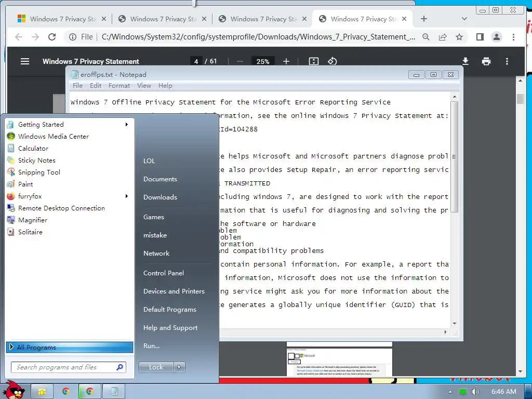532x399 pixels.
Task: Reload the browser page
Action: pos(52,37)
